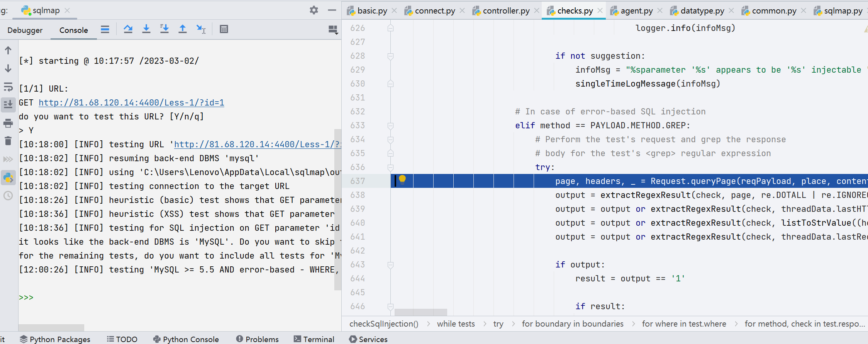The image size is (868, 344).
Task: Collapse the fold marker at line 630
Action: pyautogui.click(x=390, y=84)
